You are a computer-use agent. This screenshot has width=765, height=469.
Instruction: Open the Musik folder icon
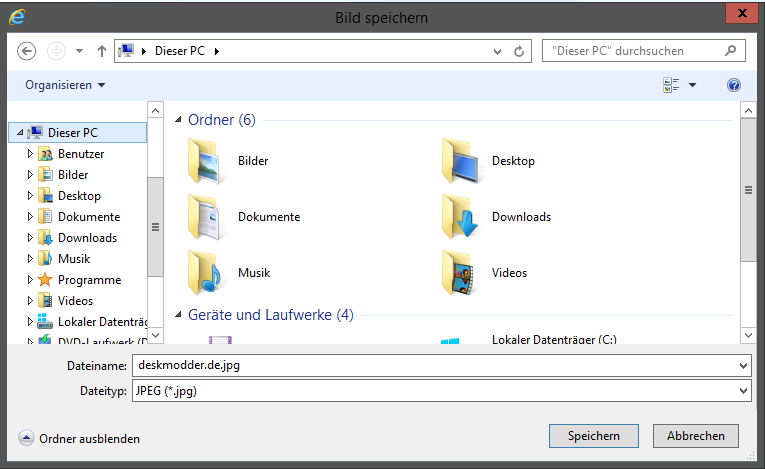click(205, 273)
